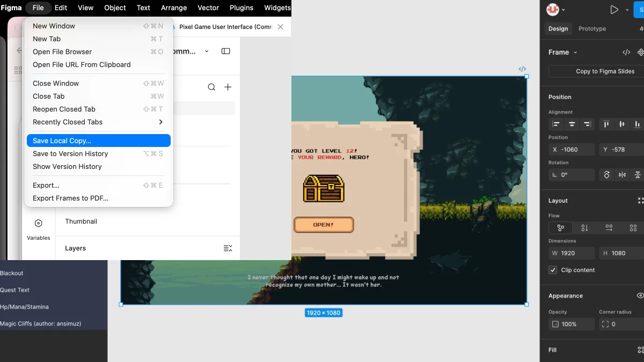Open user avatar dropdown arrow
The height and width of the screenshot is (362, 644).
coord(563,10)
